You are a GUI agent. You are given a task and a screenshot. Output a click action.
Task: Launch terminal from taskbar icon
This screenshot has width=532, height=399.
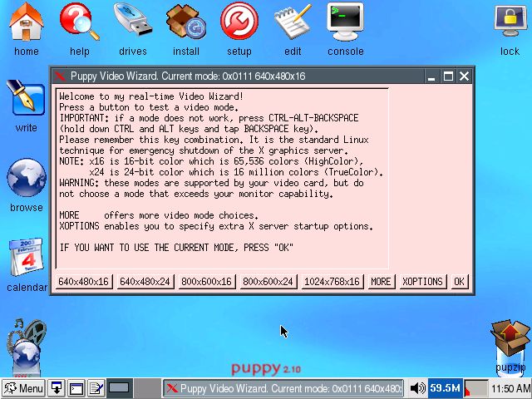pos(76,388)
